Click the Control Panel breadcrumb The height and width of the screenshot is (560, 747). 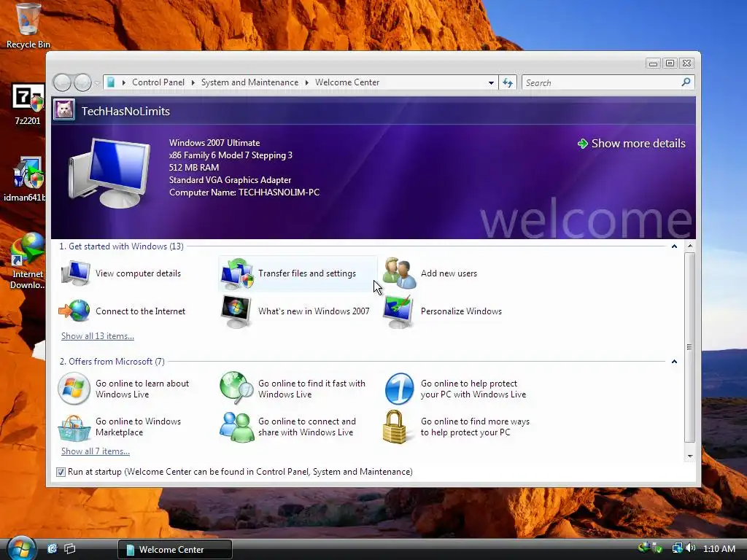coord(158,82)
